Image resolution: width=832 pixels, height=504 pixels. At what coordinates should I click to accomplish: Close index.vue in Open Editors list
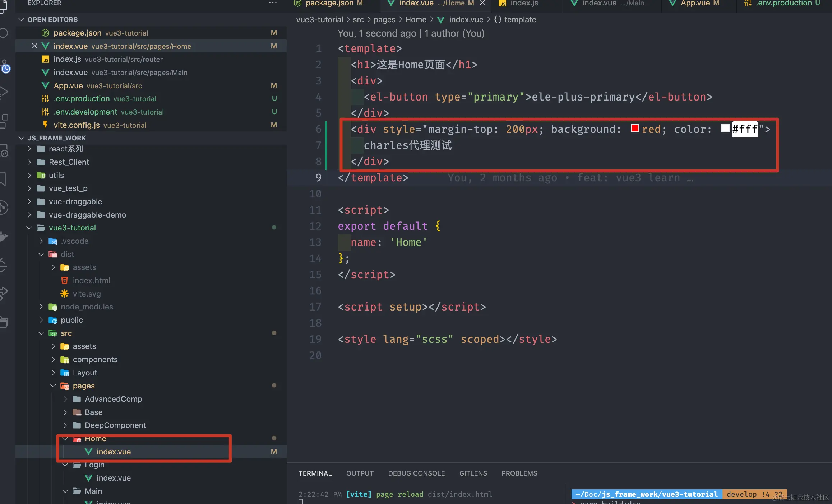coord(34,46)
